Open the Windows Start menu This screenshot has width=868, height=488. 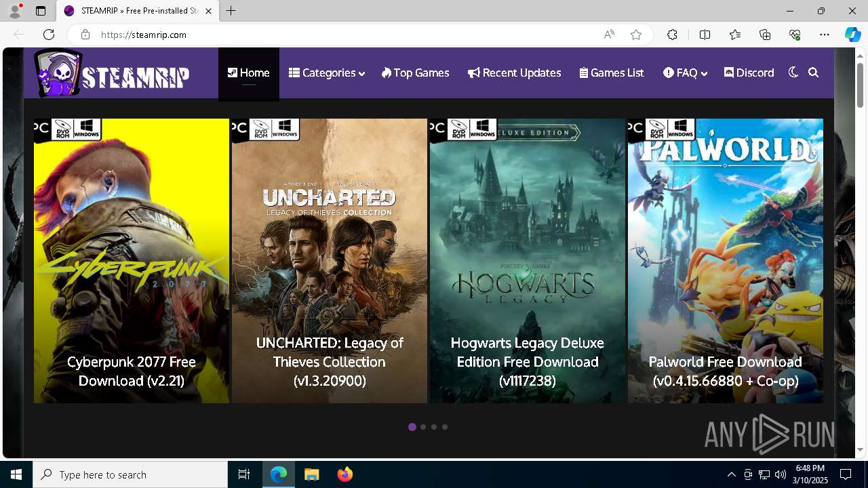(x=16, y=474)
